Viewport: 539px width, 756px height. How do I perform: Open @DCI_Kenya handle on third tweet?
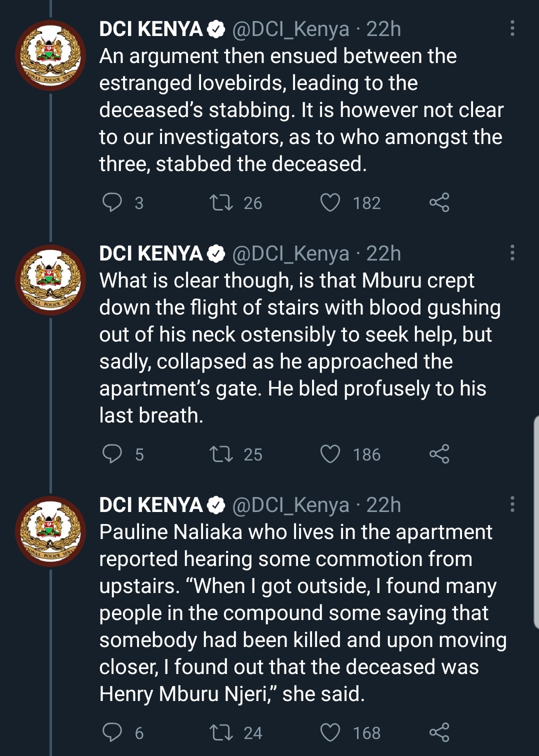(x=290, y=505)
